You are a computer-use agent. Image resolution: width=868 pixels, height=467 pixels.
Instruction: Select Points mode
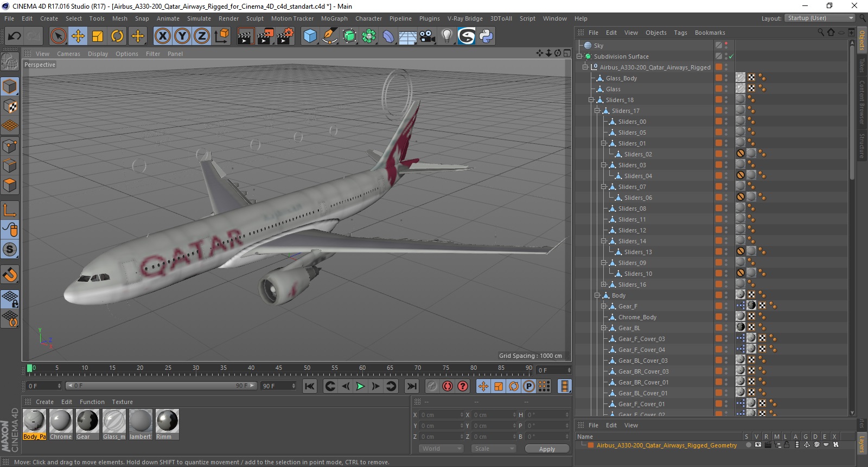tap(10, 146)
